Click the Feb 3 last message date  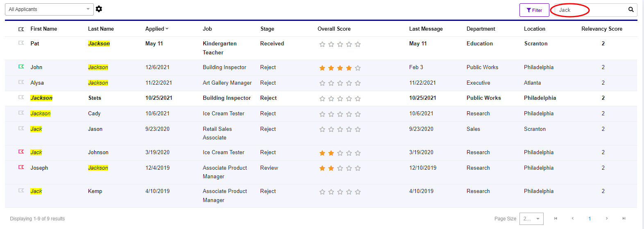click(x=416, y=67)
